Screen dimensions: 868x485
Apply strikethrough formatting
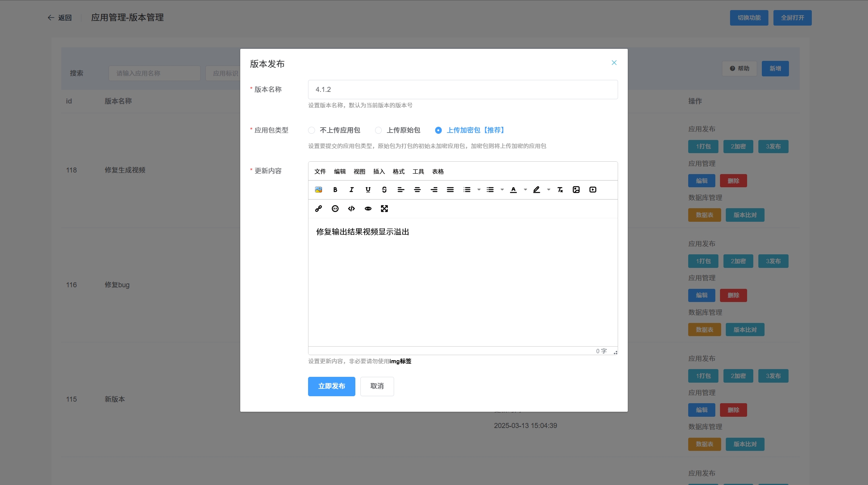tap(384, 190)
